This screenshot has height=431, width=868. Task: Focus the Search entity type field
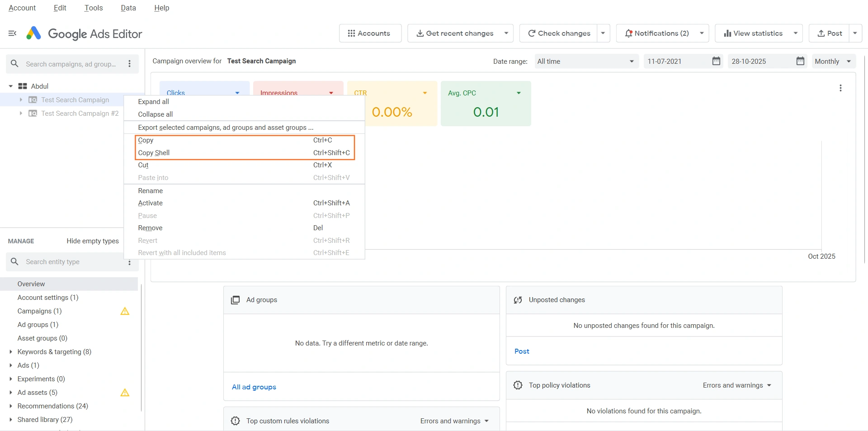[71, 262]
